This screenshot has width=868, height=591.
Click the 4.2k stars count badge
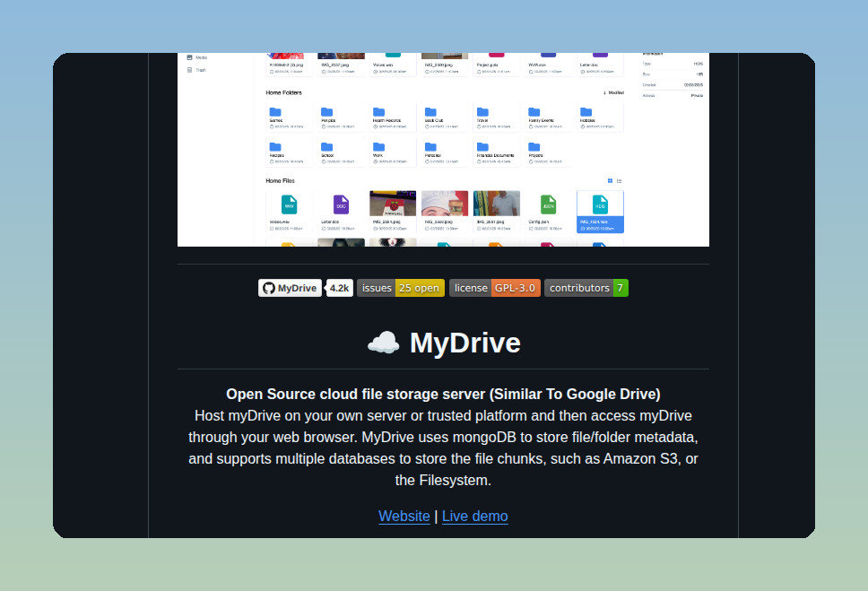coord(339,288)
